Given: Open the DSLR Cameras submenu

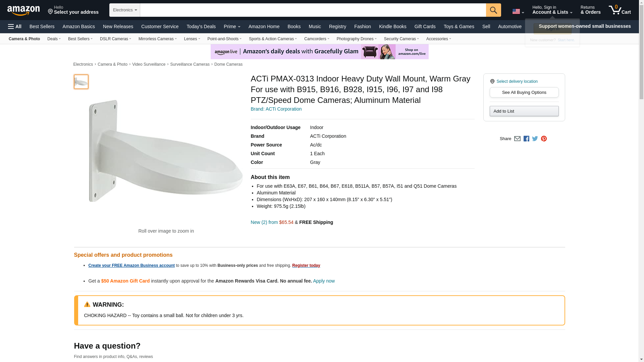Looking at the screenshot, I should [x=115, y=39].
